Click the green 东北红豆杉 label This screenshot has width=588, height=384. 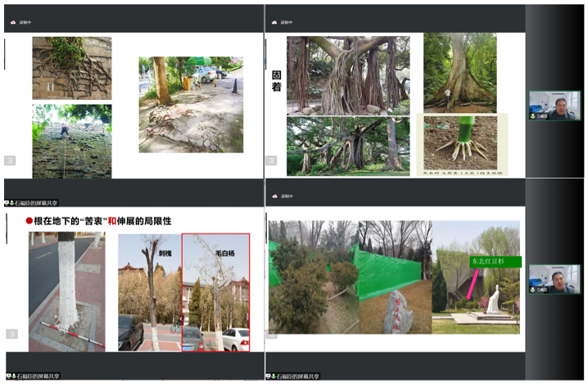(x=494, y=262)
